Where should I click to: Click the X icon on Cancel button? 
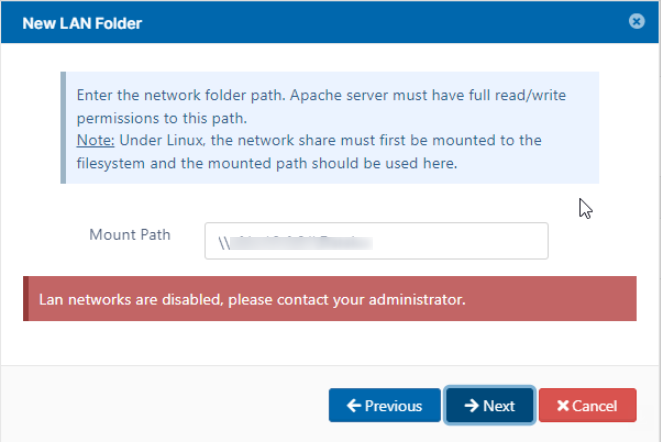(563, 406)
